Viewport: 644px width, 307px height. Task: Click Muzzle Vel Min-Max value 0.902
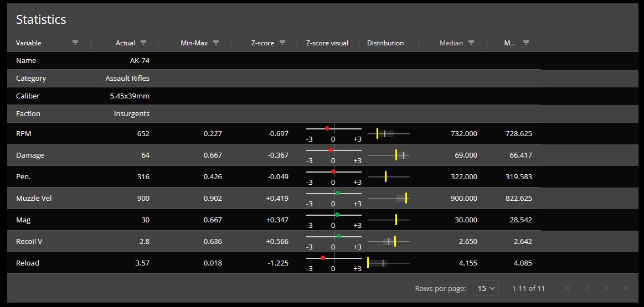click(x=213, y=198)
